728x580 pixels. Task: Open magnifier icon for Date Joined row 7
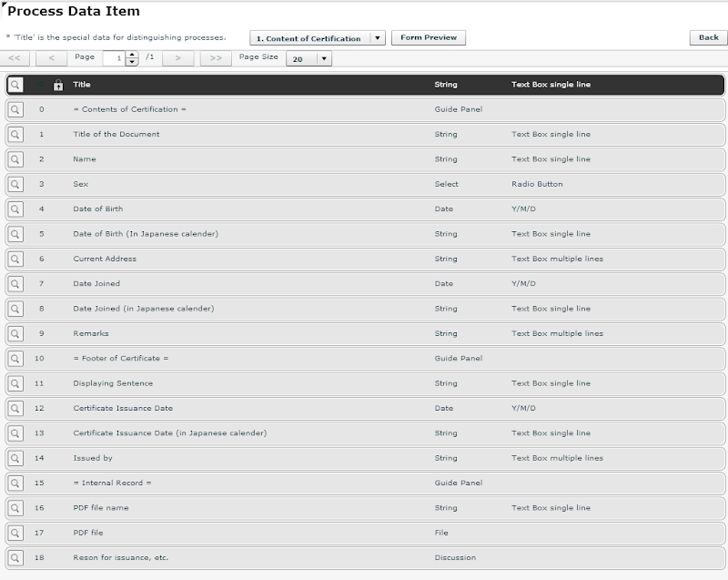[15, 284]
